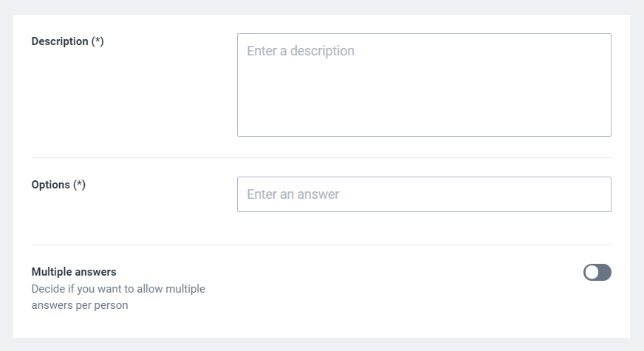Click the "Enter an answer" placeholder text
This screenshot has width=644, height=351.
(x=293, y=194)
